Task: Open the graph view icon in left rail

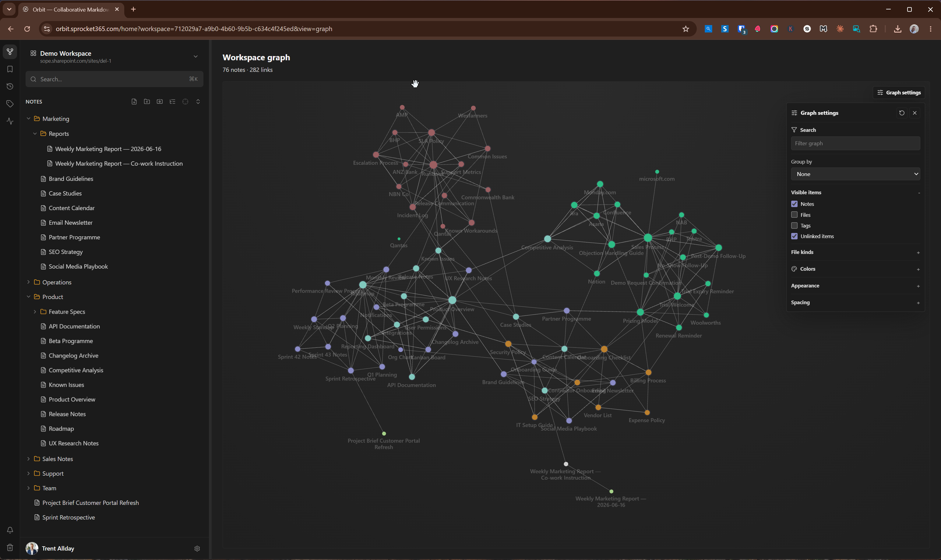Action: pyautogui.click(x=10, y=52)
